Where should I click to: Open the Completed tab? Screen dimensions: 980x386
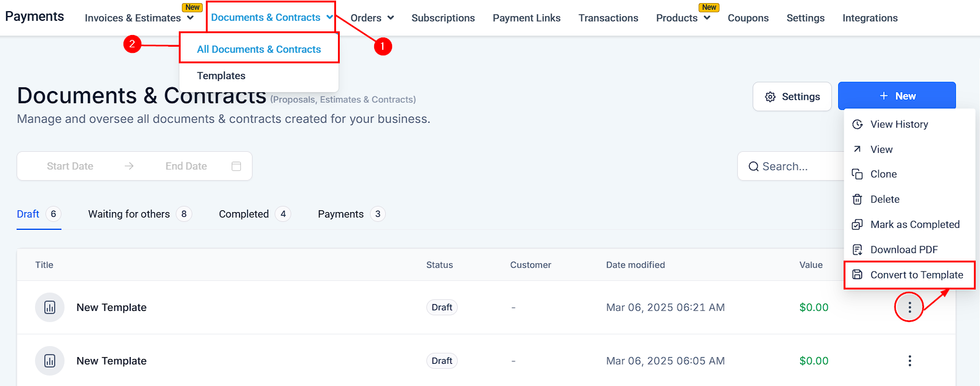[244, 214]
